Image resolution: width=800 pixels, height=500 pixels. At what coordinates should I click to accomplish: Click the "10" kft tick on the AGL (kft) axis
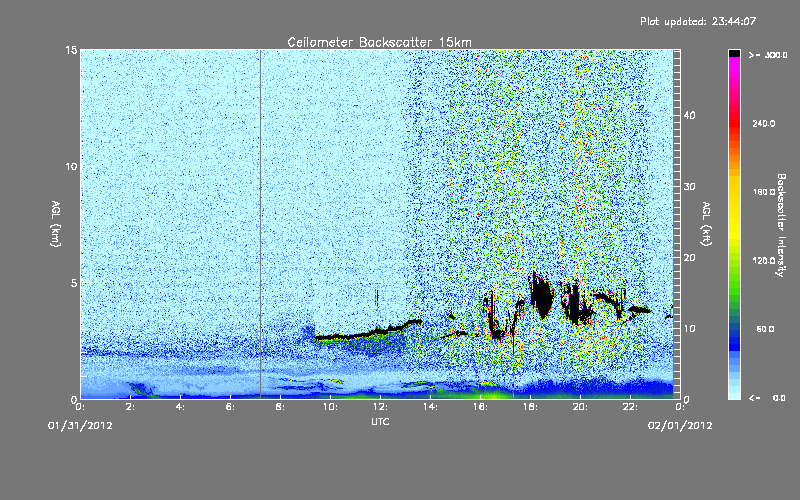coord(689,329)
